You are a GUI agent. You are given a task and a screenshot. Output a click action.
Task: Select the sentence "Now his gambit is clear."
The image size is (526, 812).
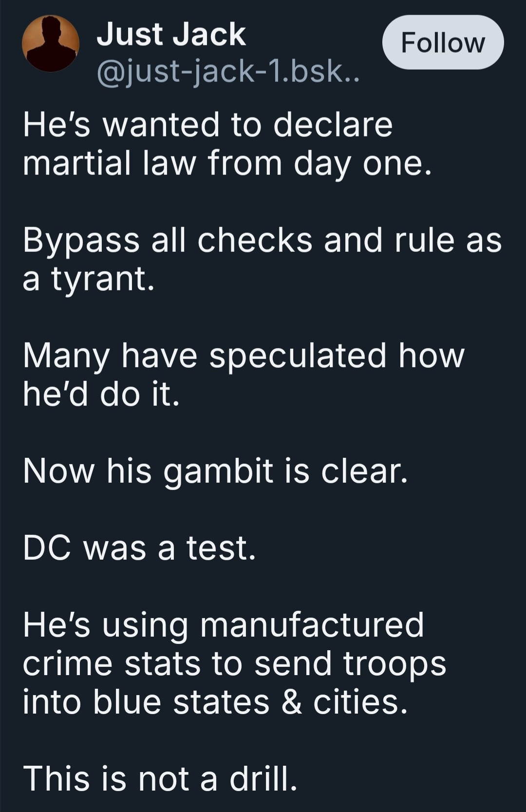[215, 472]
